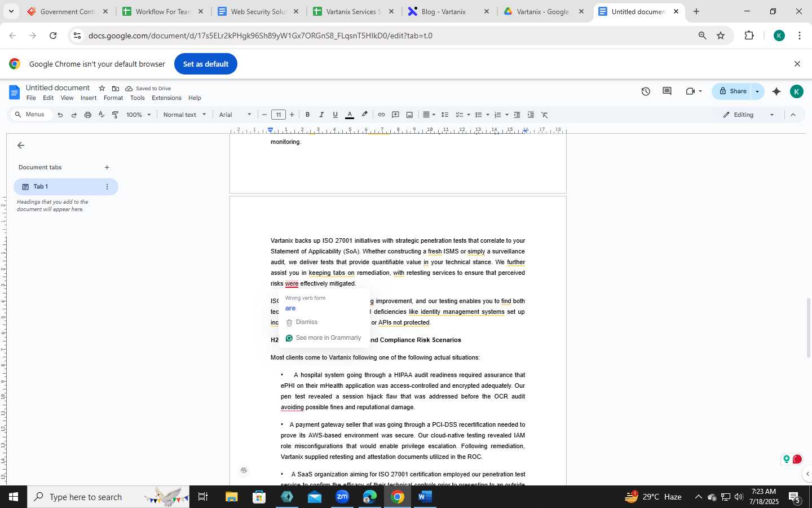
Task: Expand the numbered list options arrow
Action: point(507,115)
